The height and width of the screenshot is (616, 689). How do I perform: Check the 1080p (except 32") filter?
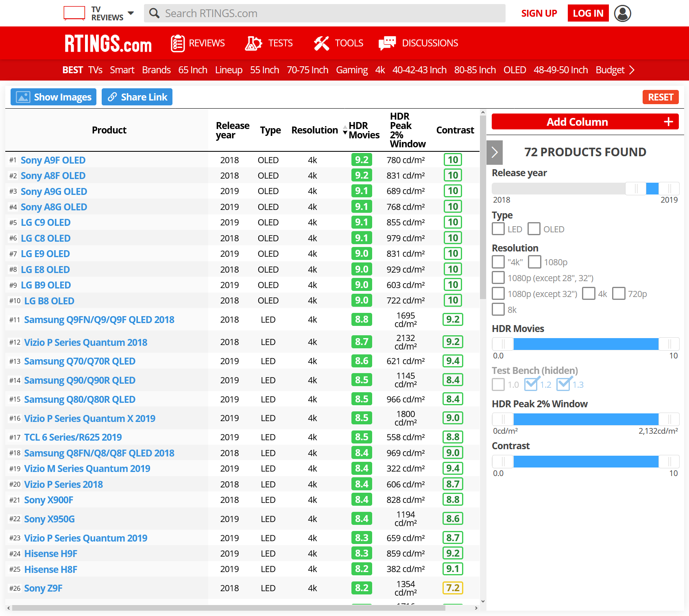tap(498, 294)
